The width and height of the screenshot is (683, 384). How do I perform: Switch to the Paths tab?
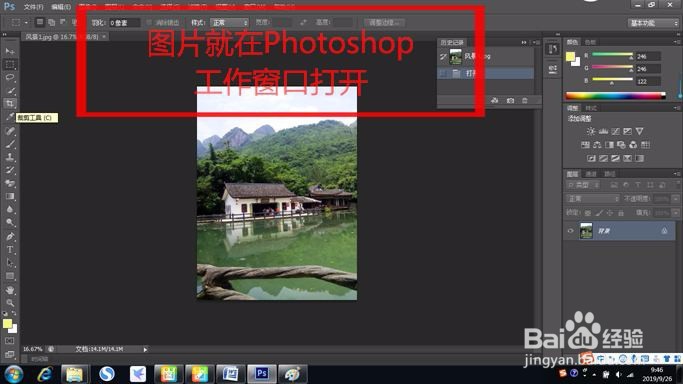tap(610, 174)
